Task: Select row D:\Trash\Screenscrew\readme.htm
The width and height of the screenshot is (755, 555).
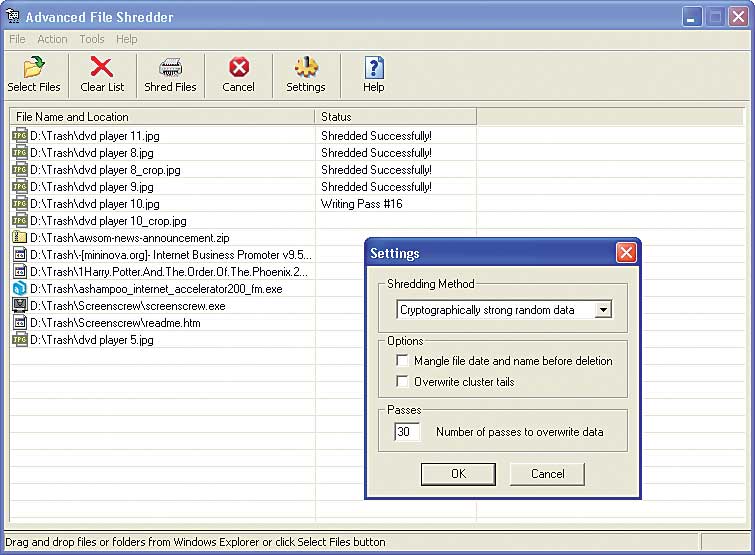Action: [162, 323]
